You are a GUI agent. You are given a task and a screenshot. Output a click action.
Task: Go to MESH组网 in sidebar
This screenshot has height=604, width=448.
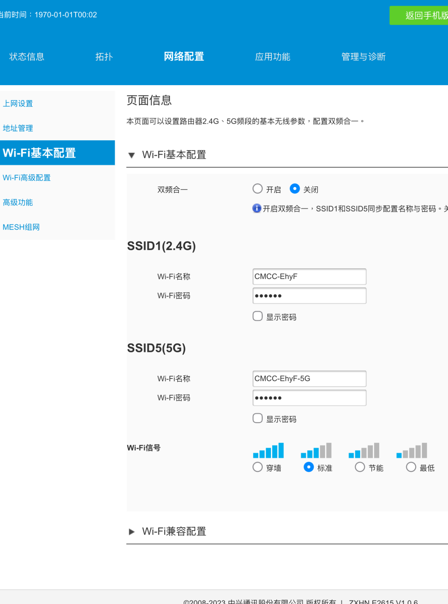pos(21,227)
